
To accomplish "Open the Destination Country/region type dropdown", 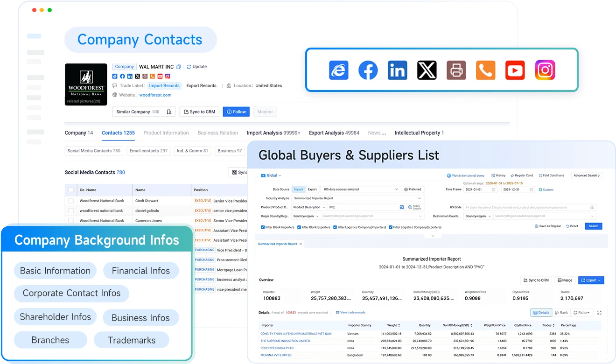I will (477, 216).
